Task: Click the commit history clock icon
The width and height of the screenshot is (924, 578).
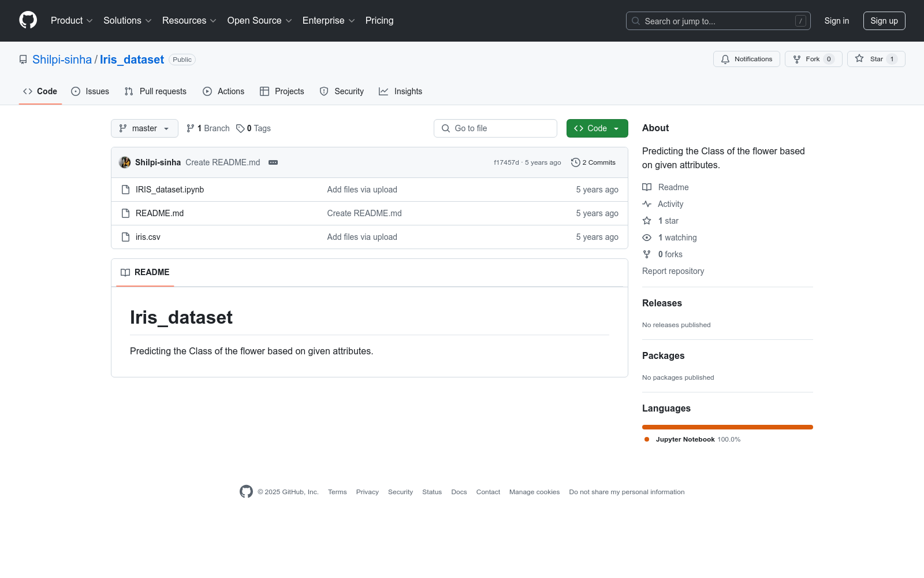Action: click(x=575, y=162)
